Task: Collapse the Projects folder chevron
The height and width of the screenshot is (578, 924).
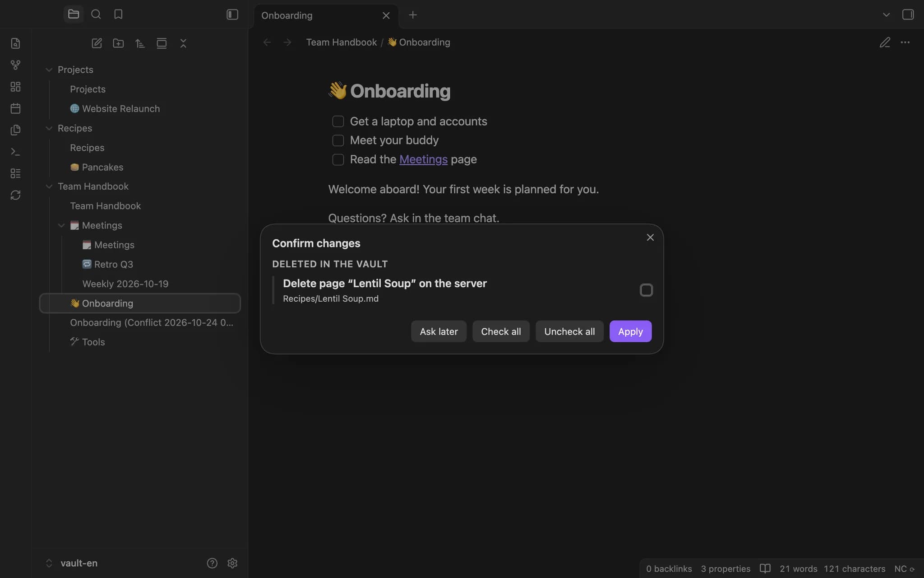Action: [x=49, y=70]
